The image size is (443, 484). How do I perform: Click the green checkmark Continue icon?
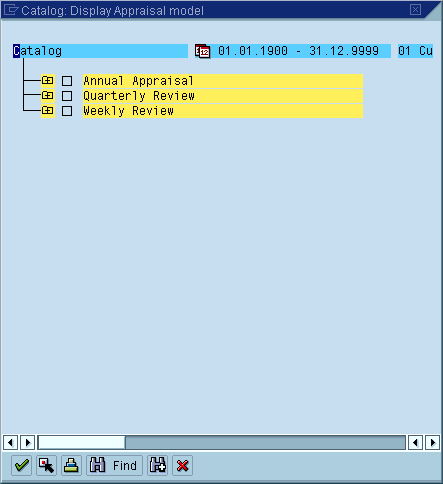pyautogui.click(x=22, y=465)
